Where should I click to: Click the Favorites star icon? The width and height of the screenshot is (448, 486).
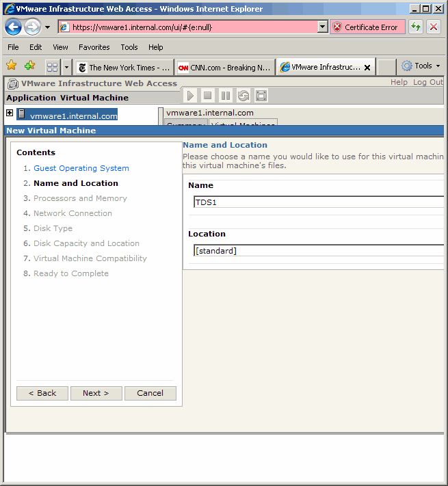click(x=12, y=66)
